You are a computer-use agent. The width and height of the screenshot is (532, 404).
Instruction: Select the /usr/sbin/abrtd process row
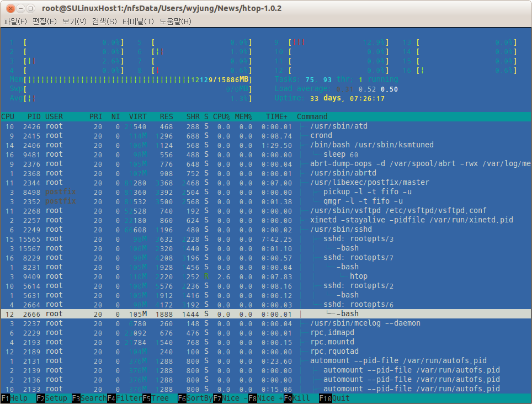point(266,173)
